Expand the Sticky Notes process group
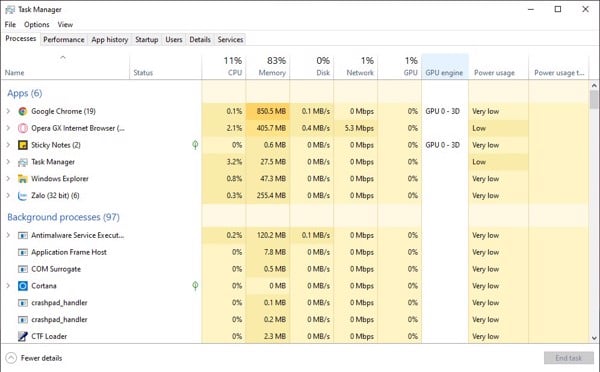The image size is (600, 372). pos(8,145)
